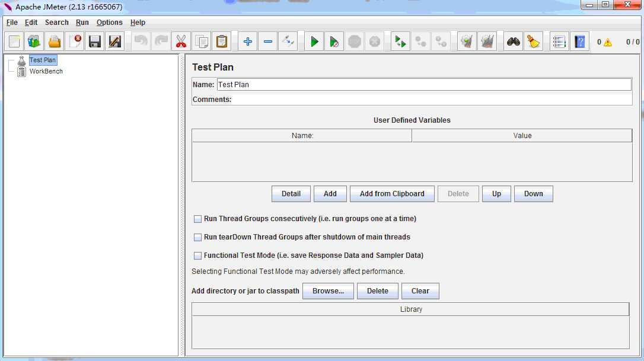Click the Copy icon in toolbar
The height and width of the screenshot is (361, 644).
tap(202, 41)
